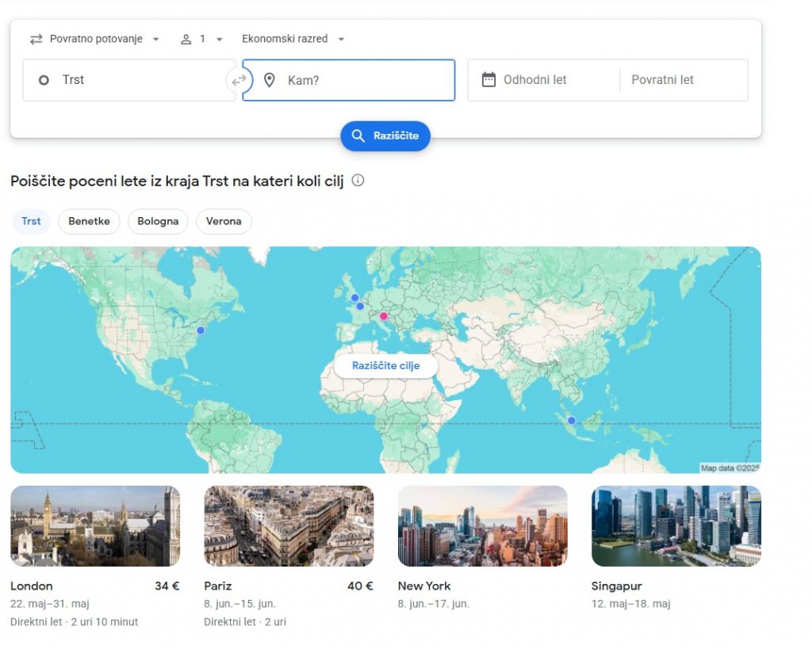Click the Povratni let return date field

click(682, 80)
